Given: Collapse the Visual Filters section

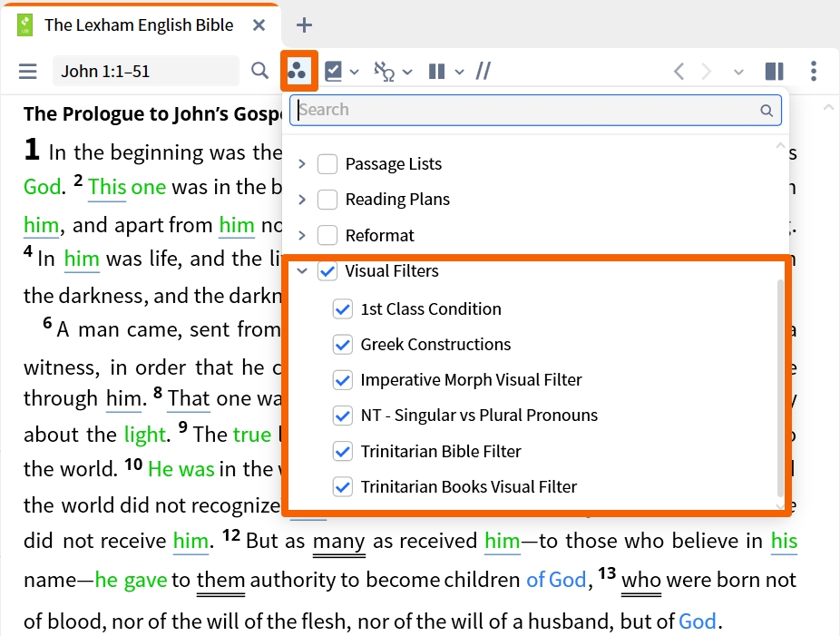Looking at the screenshot, I should point(302,271).
